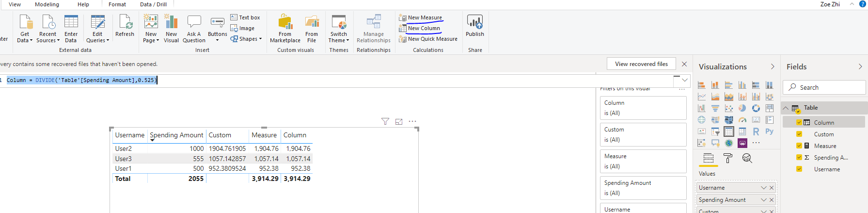Select the stacked area chart visual
Screen dimensions: 868x213
pyautogui.click(x=728, y=97)
